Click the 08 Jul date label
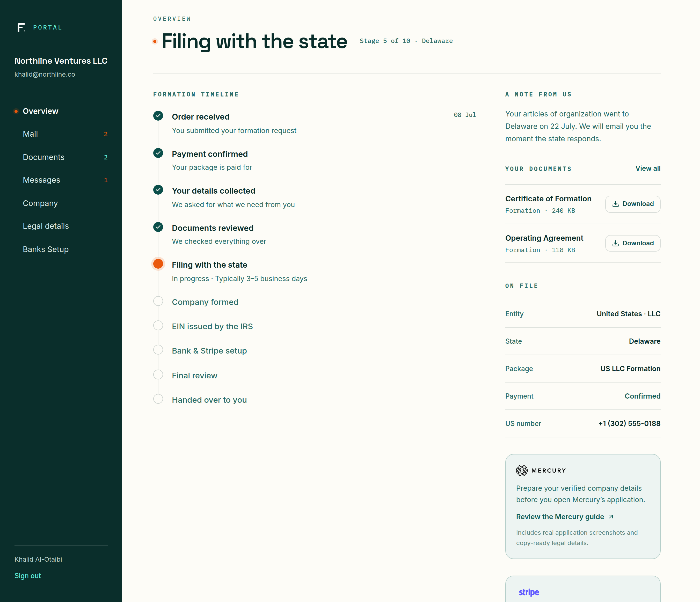700x602 pixels. click(465, 115)
